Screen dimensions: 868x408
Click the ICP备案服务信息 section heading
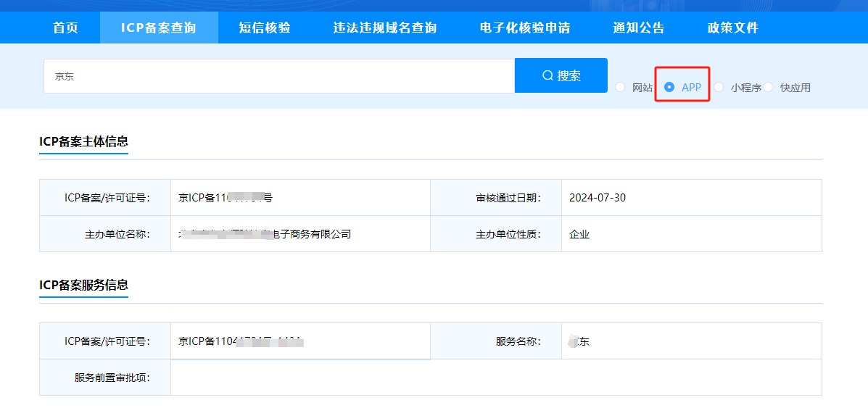tap(83, 285)
